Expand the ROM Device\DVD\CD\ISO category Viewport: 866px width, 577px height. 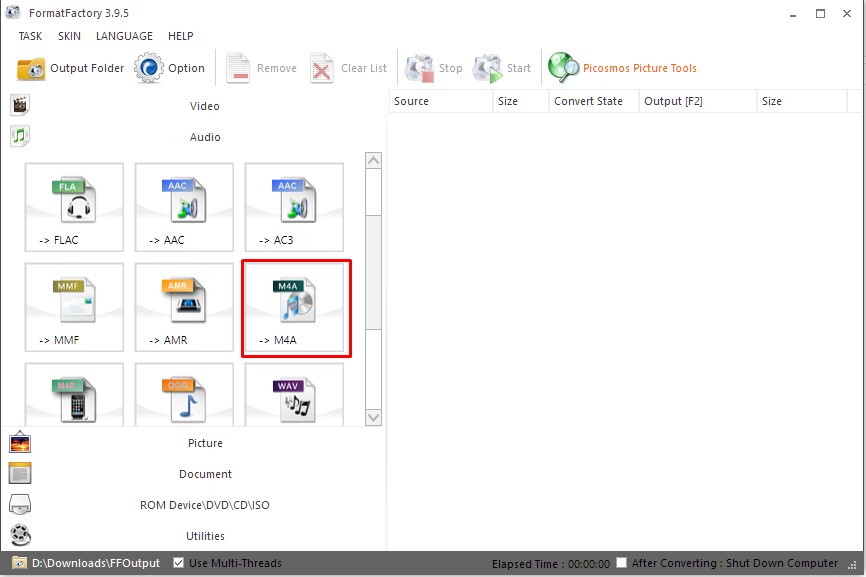[205, 505]
